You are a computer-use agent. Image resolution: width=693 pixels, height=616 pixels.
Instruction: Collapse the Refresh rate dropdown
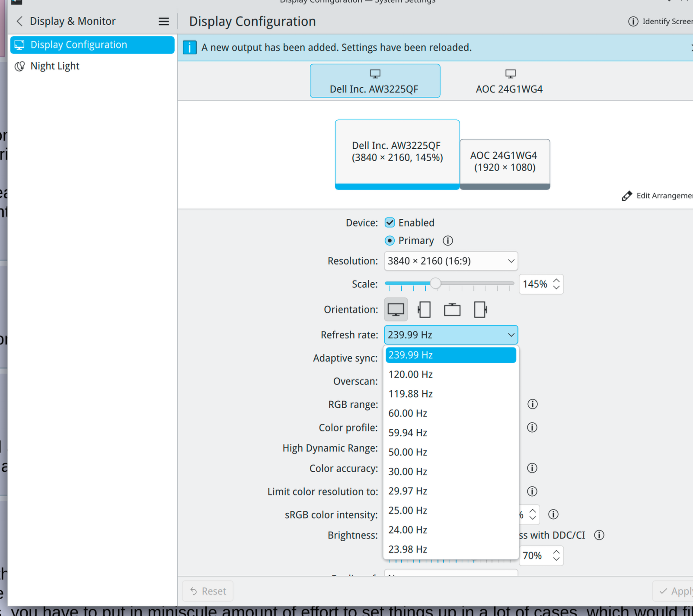tap(451, 335)
